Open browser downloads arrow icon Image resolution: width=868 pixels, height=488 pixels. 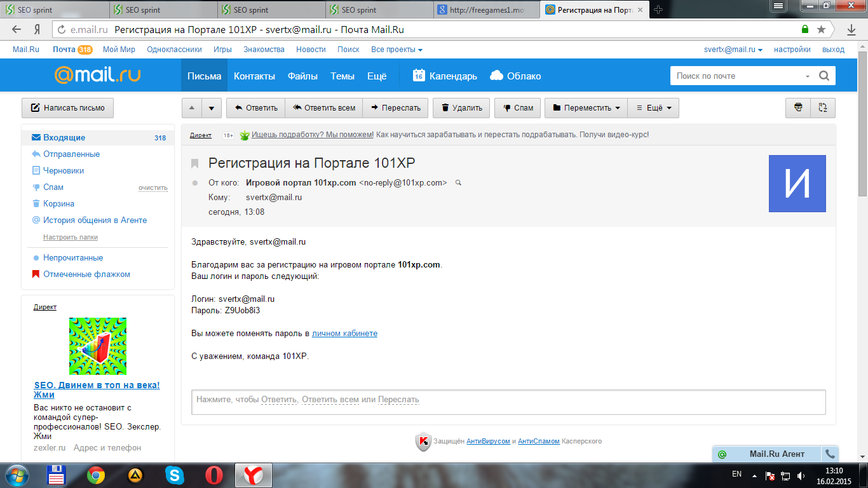851,29
